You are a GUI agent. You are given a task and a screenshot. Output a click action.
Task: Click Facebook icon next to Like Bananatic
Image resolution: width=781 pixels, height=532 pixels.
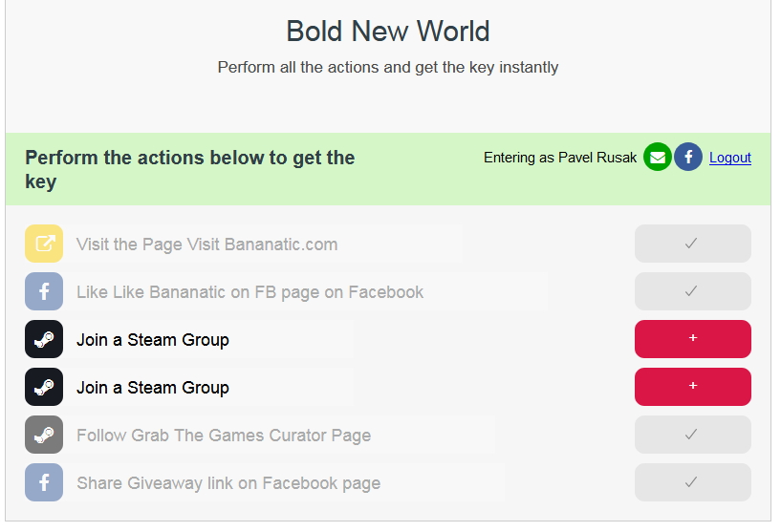click(x=44, y=291)
